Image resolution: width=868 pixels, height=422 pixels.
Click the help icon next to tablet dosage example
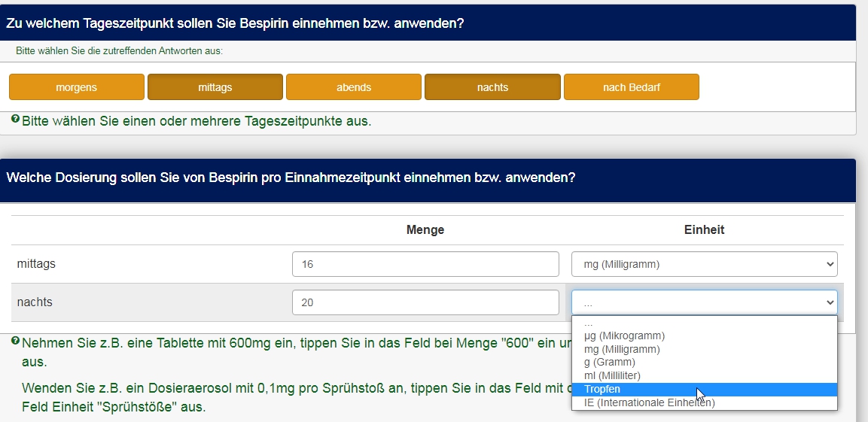click(15, 342)
